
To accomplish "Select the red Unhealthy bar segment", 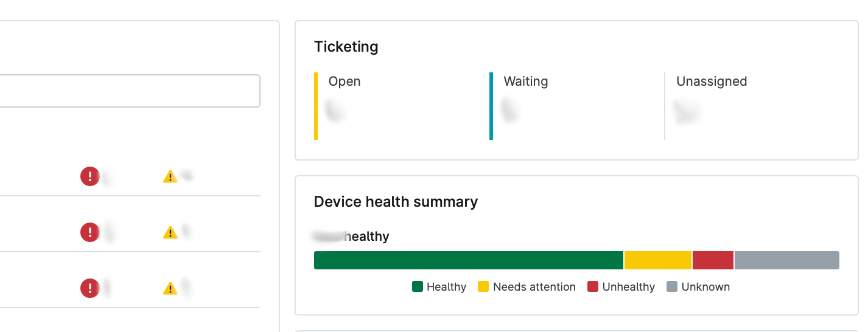I will point(713,260).
